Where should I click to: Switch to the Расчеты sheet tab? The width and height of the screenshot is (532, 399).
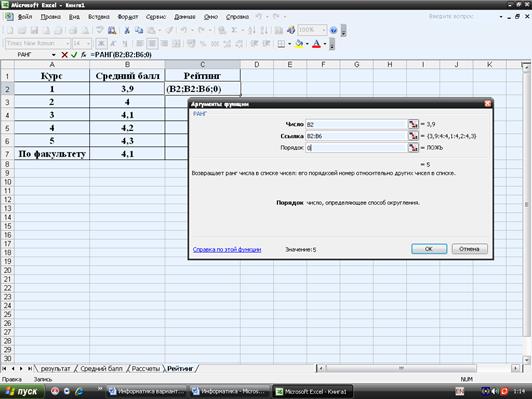[146, 368]
